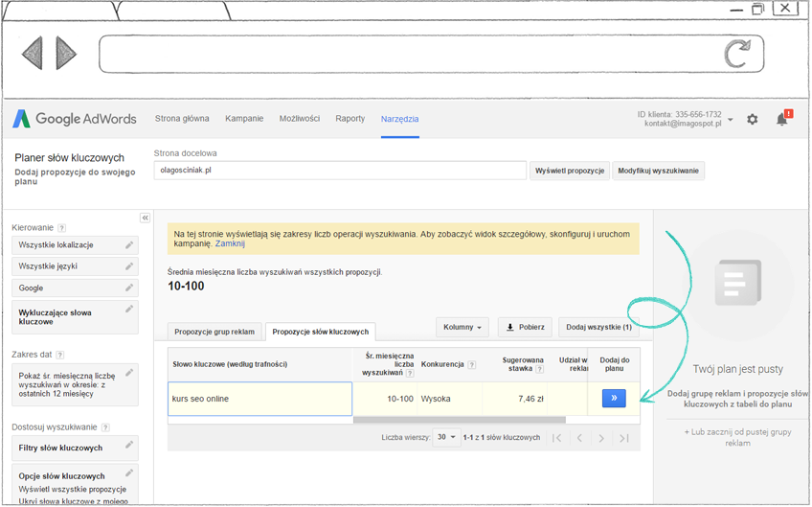812x507 pixels.
Task: Click the table horizontal scrollbar
Action: pos(460,420)
